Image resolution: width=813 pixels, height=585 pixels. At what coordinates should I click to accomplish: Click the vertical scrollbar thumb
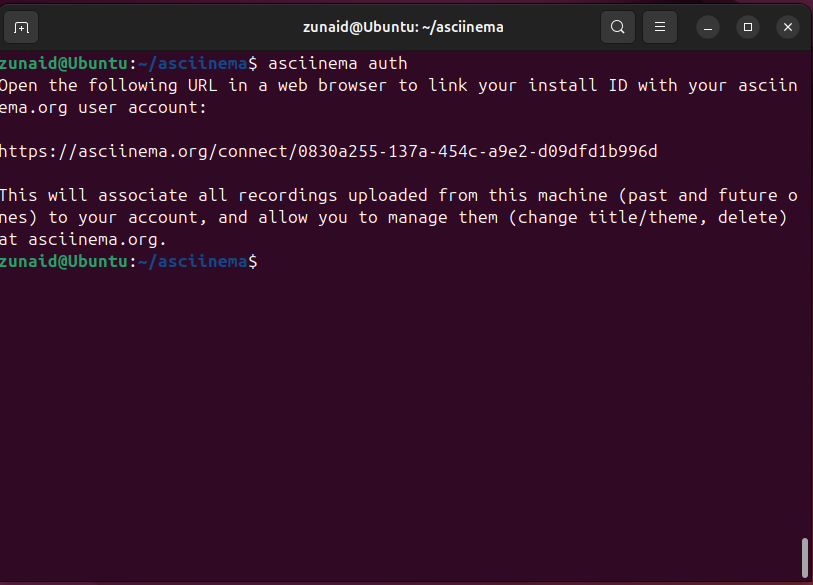[x=805, y=558]
